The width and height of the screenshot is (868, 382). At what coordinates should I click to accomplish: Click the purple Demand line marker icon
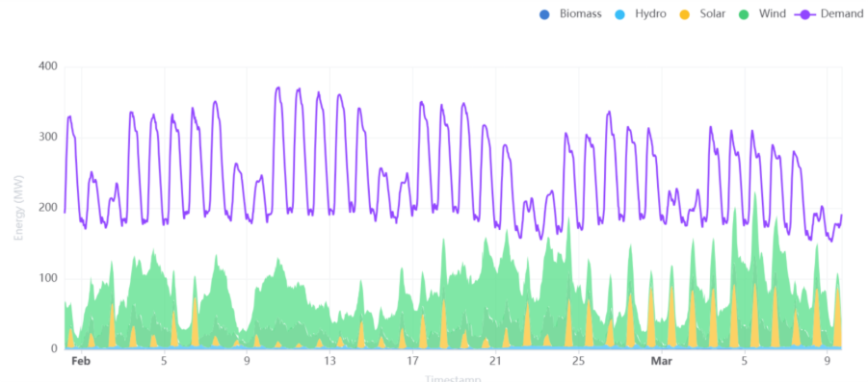tap(805, 15)
